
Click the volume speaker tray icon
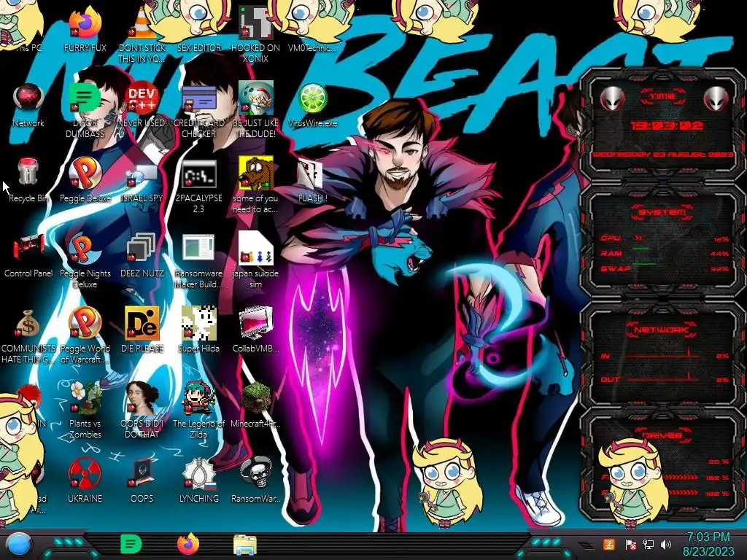click(665, 544)
